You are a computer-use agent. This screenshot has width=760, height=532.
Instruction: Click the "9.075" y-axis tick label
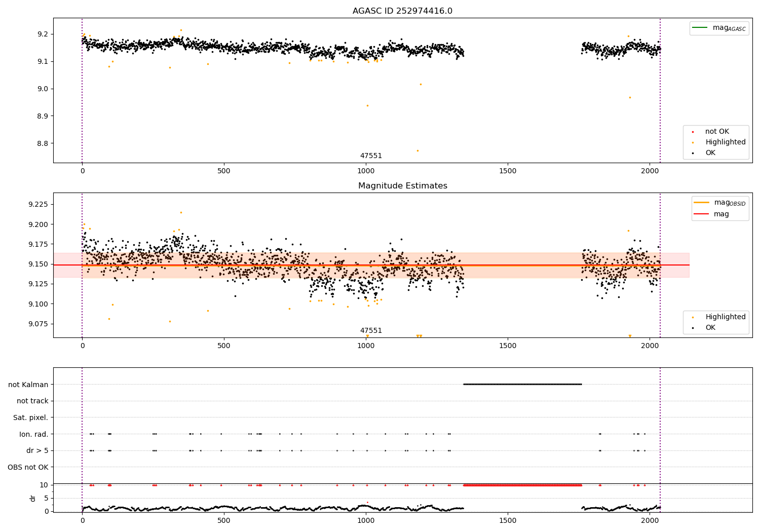pos(39,324)
